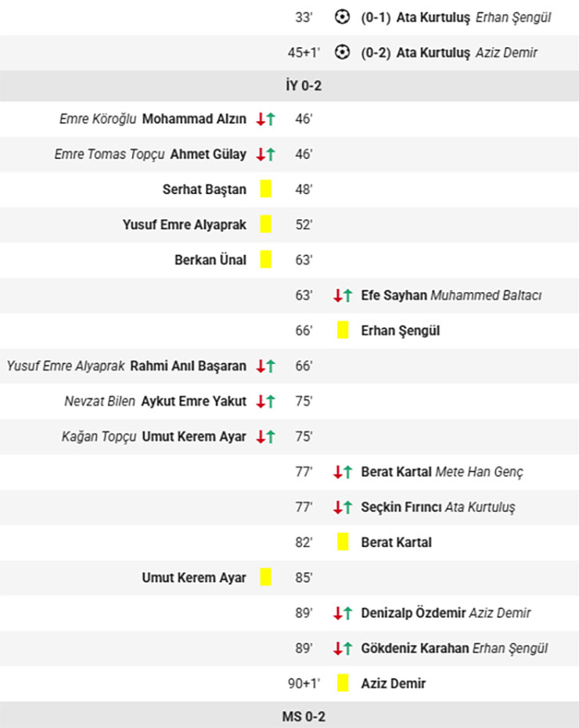Click Umut Kerem Ayar's yellow card at 85'

265,577
